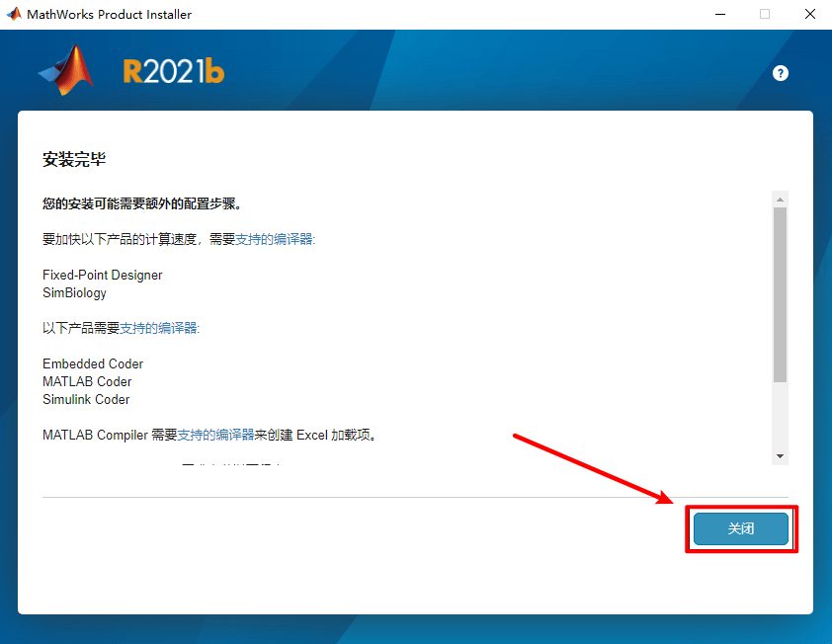The image size is (832, 644).
Task: Open the 支持的编译器 link after 计算速度
Action: point(274,239)
